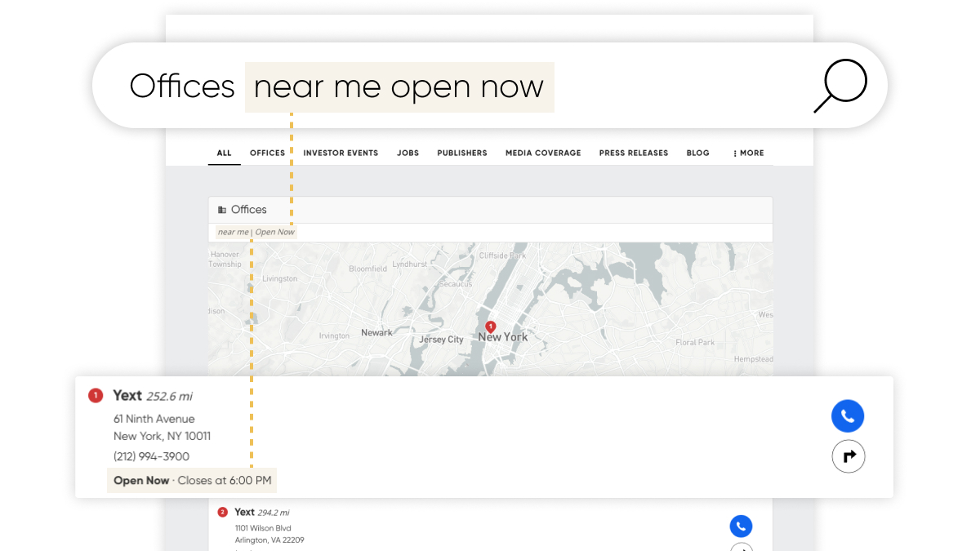Click the Offices building icon in header

click(222, 210)
